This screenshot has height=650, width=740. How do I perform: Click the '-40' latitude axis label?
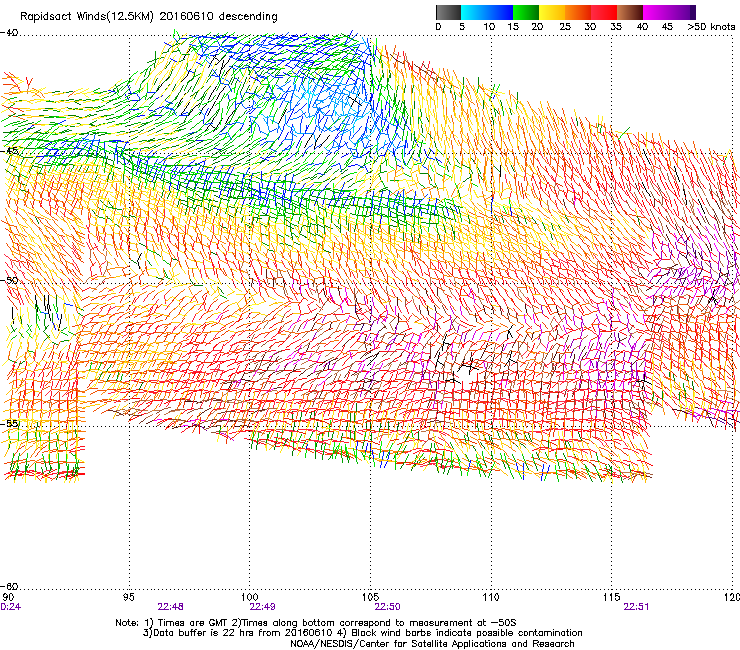[9, 33]
